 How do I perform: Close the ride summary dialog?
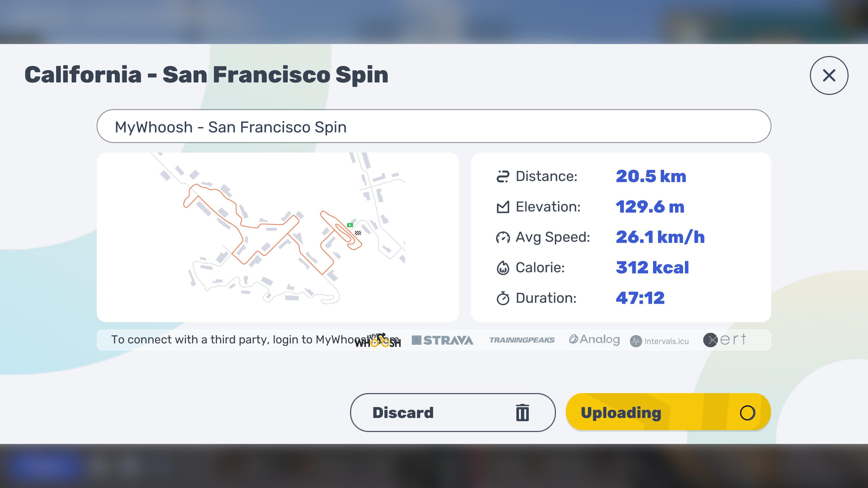(829, 75)
